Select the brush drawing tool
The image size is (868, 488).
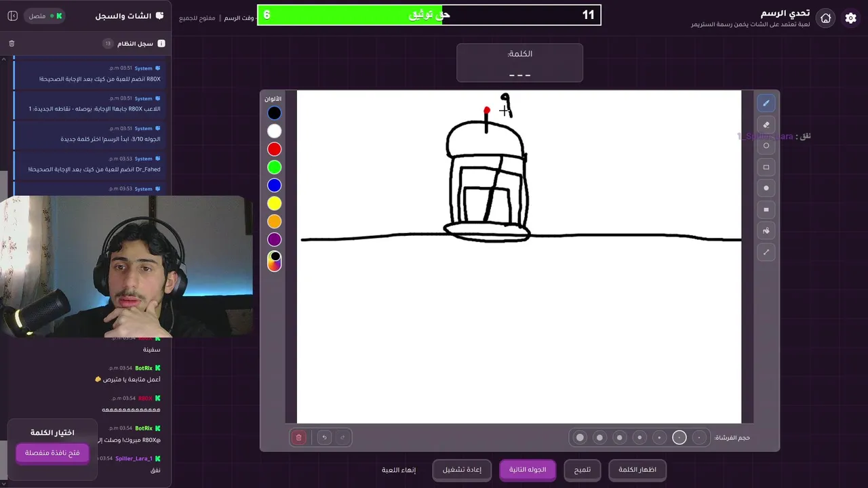[766, 103]
